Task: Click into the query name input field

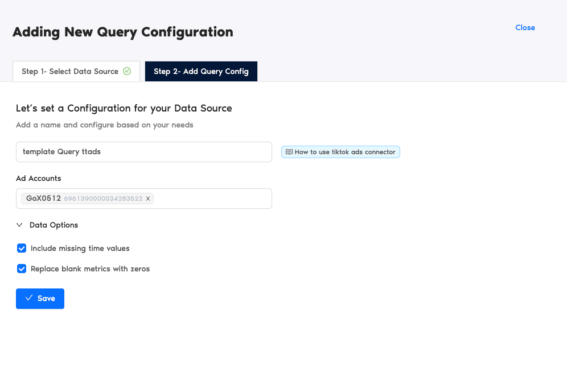Action: tap(143, 152)
